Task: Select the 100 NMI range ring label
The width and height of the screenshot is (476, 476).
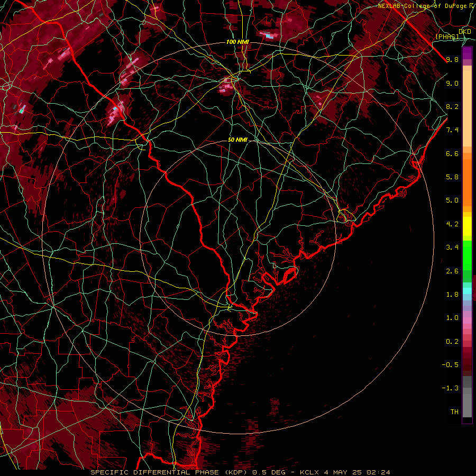Action: click(237, 42)
